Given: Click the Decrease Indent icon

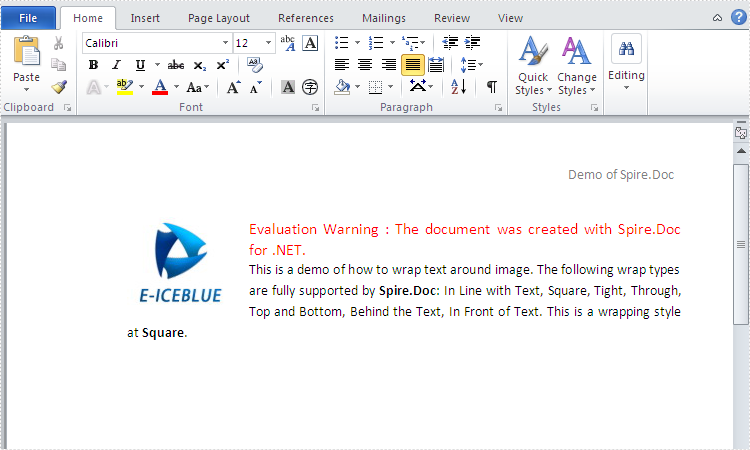Looking at the screenshot, I should pos(450,43).
